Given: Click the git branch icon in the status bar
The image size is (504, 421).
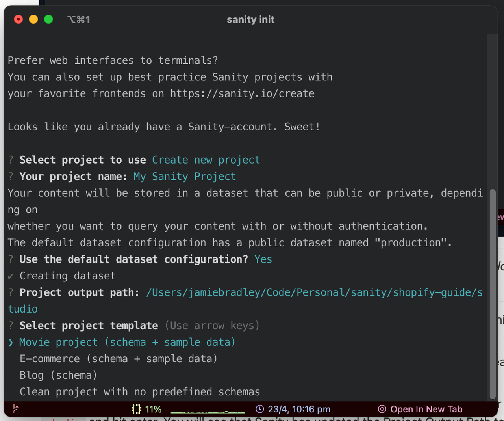Looking at the screenshot, I should click(x=15, y=409).
